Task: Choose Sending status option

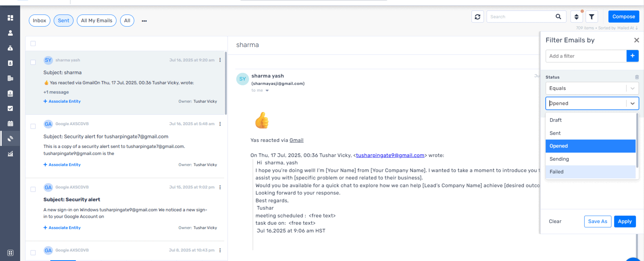Action: pyautogui.click(x=591, y=159)
